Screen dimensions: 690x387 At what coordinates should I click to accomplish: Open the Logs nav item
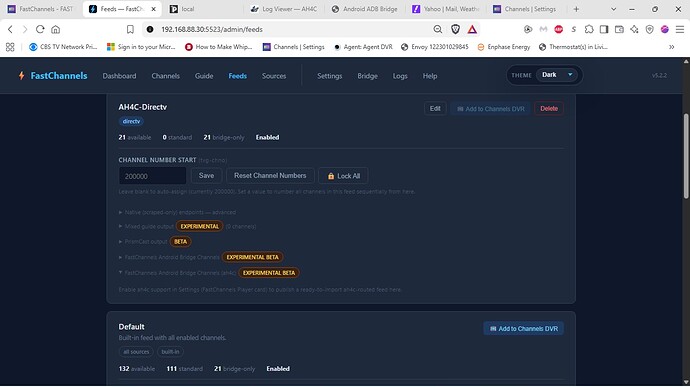400,76
